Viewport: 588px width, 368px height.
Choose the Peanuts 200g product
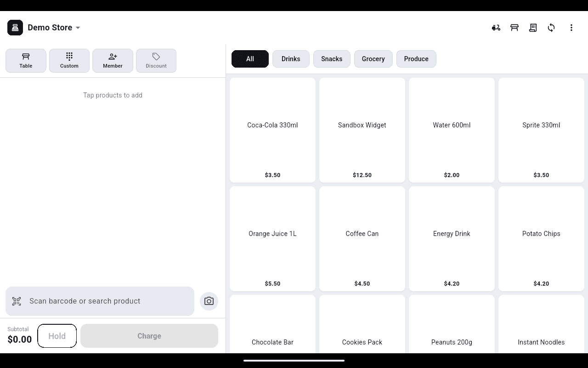pos(452,324)
